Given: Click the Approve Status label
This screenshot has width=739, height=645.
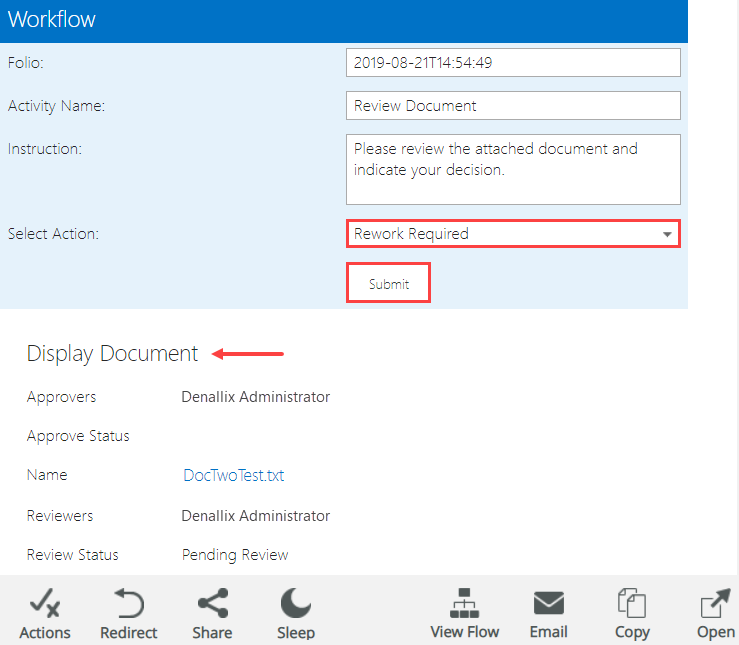Looking at the screenshot, I should tap(78, 436).
